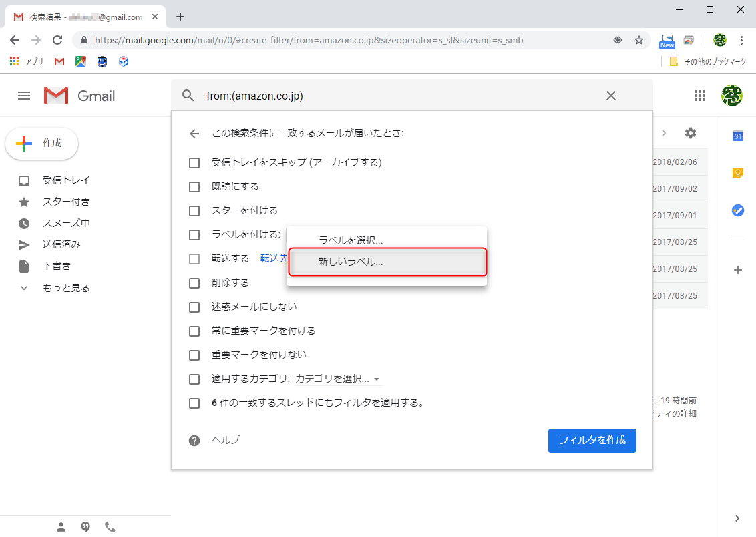Check 受信トレイをスキップ (アーカイブする)
Viewport: 756px width, 537px height.
pos(194,162)
